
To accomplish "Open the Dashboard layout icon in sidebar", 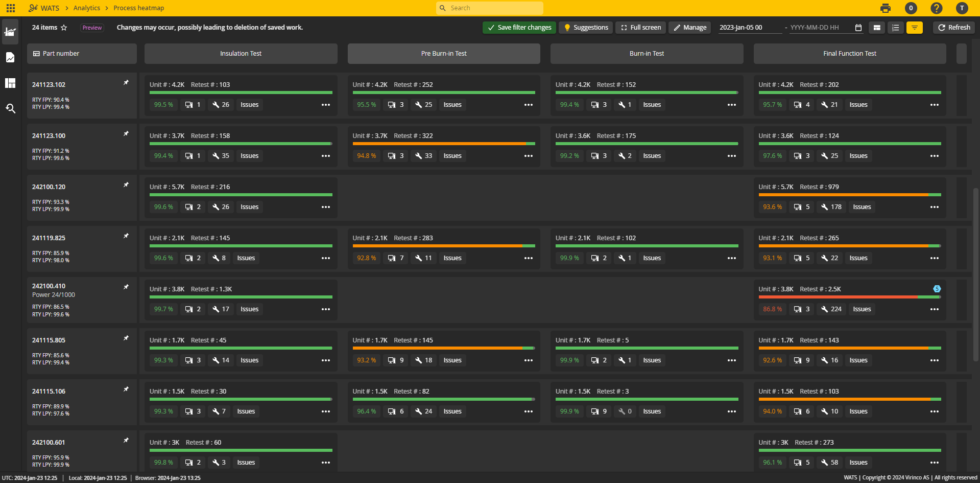I will 10,83.
